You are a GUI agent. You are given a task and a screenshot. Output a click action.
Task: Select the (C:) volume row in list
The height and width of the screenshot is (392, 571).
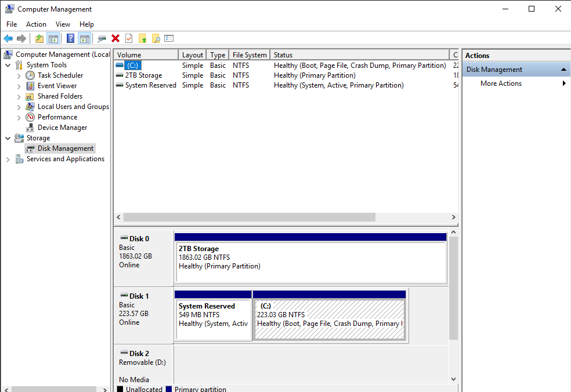(286, 66)
